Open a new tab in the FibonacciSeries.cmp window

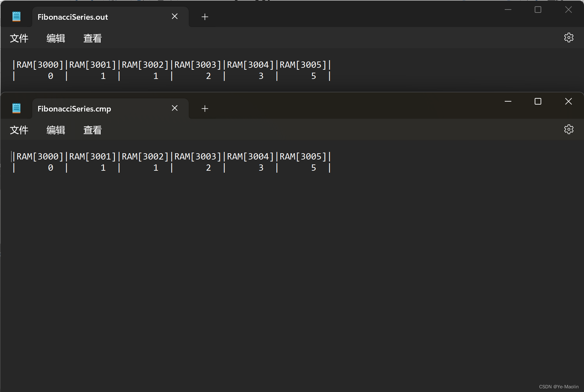coord(205,109)
